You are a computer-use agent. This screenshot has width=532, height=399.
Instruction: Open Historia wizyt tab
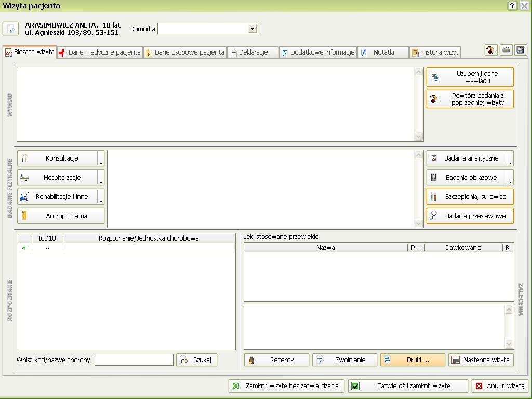[x=435, y=52]
